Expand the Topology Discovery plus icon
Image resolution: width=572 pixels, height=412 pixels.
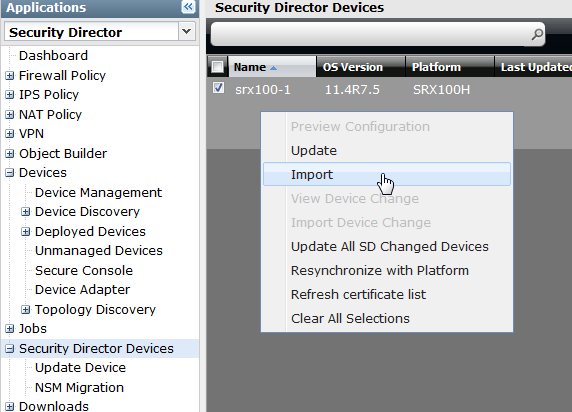pos(26,309)
